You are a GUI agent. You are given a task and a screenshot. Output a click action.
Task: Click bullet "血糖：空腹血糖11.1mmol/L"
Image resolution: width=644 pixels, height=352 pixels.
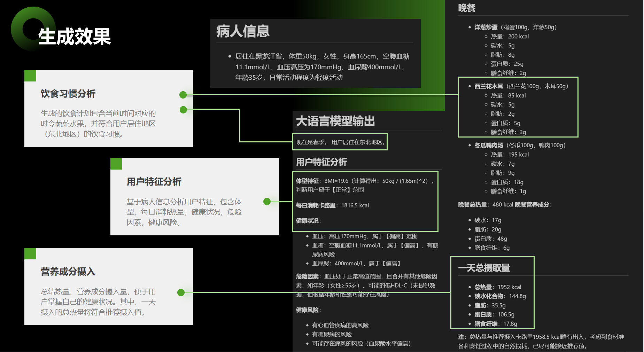pos(375,250)
